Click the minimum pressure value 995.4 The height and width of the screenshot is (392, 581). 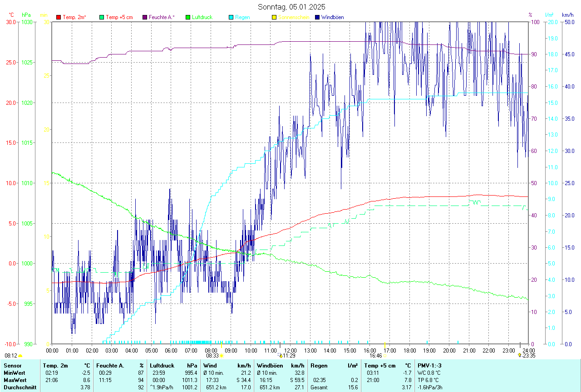click(191, 373)
